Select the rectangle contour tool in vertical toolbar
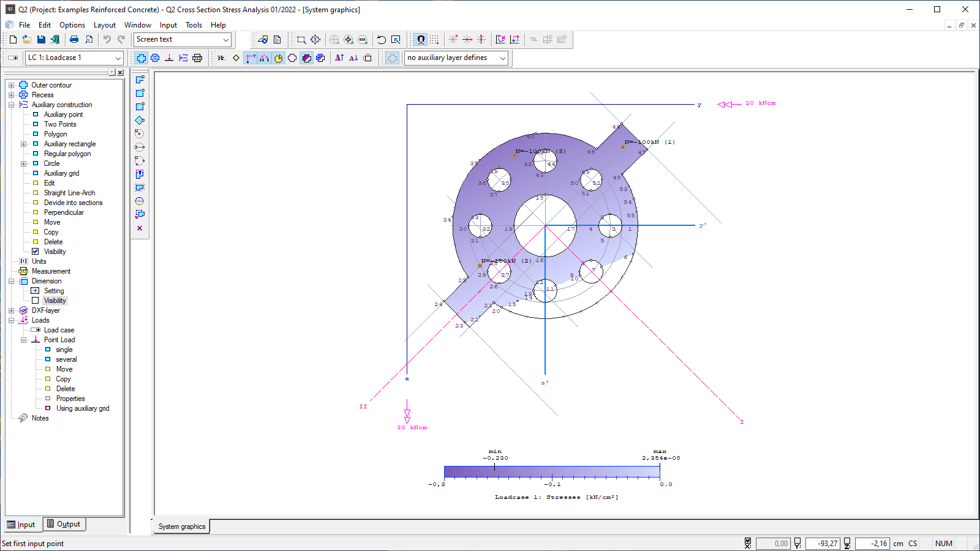Viewport: 980px width, 551px height. point(140,93)
